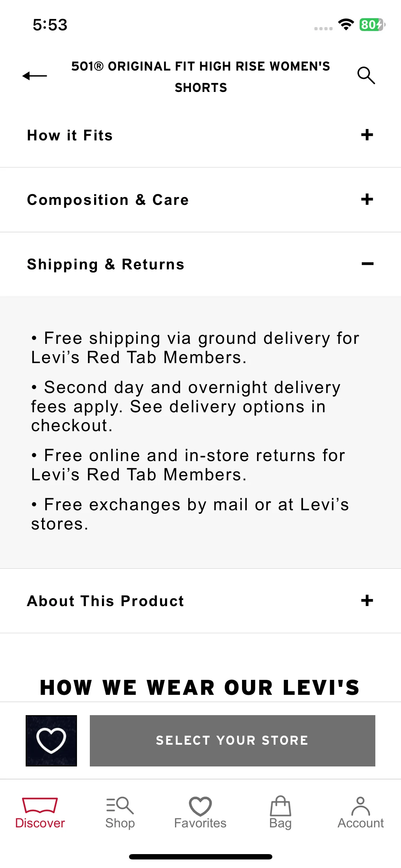Image resolution: width=401 pixels, height=868 pixels.
Task: Tap How We Wear Our Levi's heading
Action: tap(200, 687)
